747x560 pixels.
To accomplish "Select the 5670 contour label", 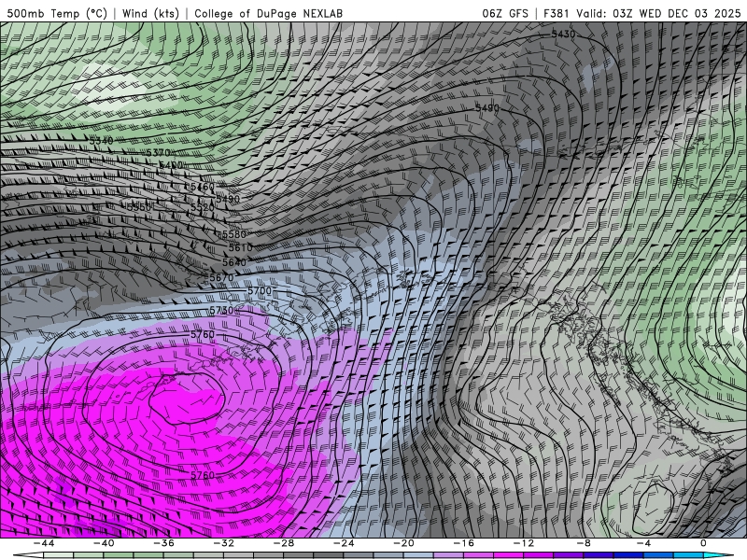I will (221, 277).
